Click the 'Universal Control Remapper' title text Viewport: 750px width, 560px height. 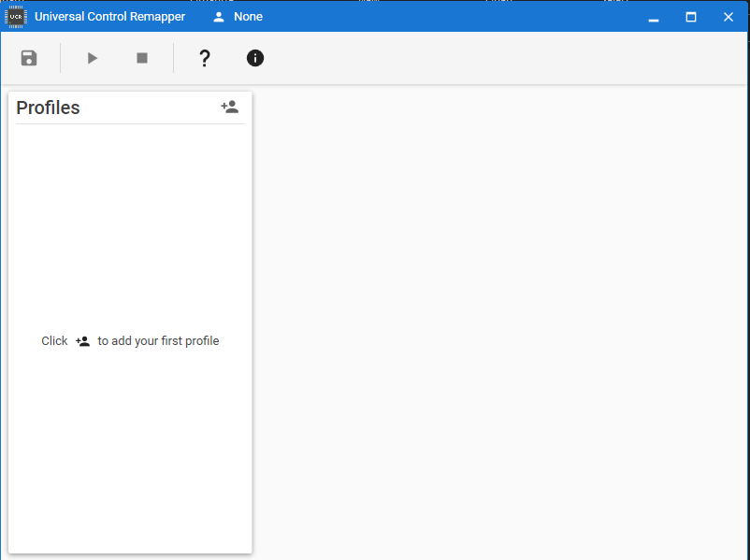[x=109, y=17]
